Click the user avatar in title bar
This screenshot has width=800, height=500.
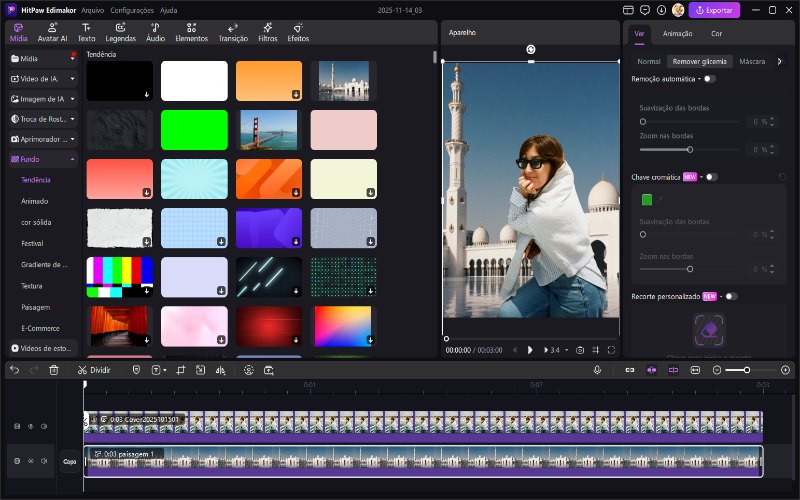[x=678, y=10]
